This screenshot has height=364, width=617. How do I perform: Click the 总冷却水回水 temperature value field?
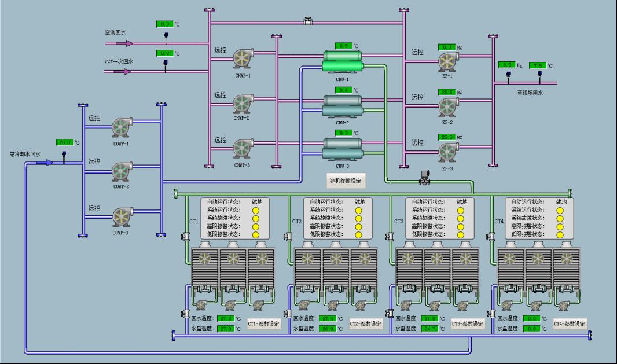pyautogui.click(x=63, y=142)
